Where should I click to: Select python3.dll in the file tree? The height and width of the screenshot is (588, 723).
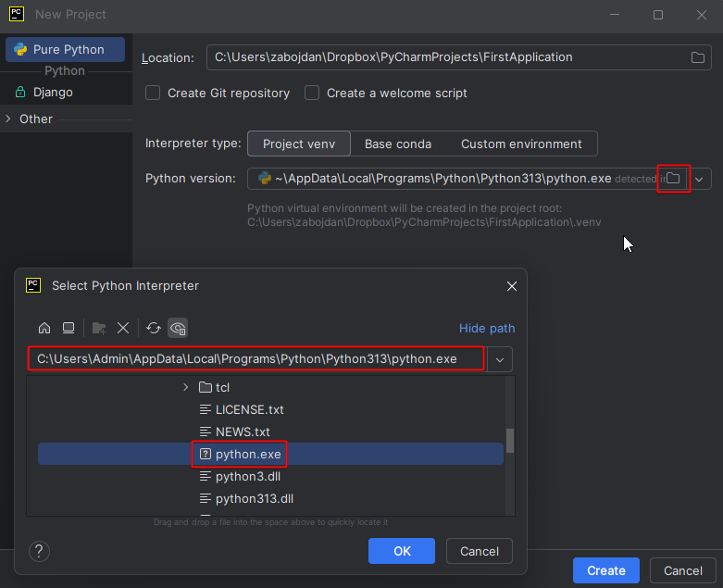click(x=271, y=476)
